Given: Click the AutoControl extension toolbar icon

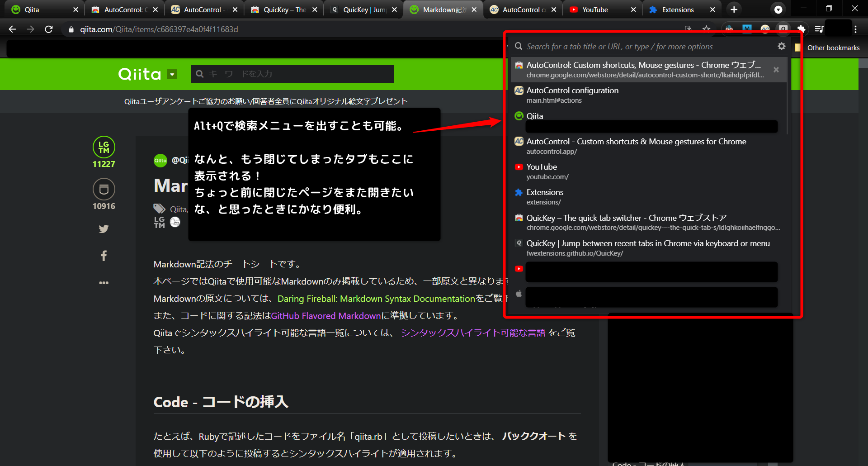Looking at the screenshot, I should tap(765, 29).
